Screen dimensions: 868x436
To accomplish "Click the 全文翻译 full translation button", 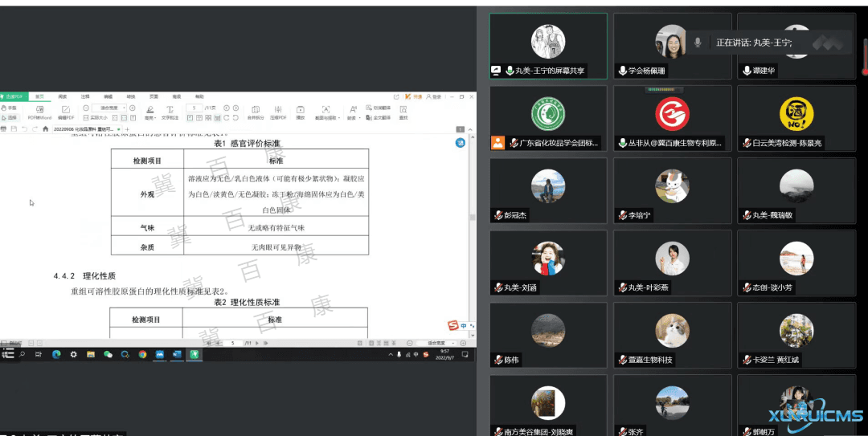I will (x=379, y=117).
